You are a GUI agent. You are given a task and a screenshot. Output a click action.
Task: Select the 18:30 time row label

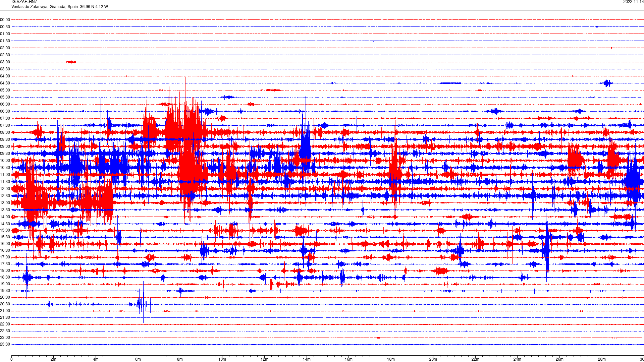[5, 277]
